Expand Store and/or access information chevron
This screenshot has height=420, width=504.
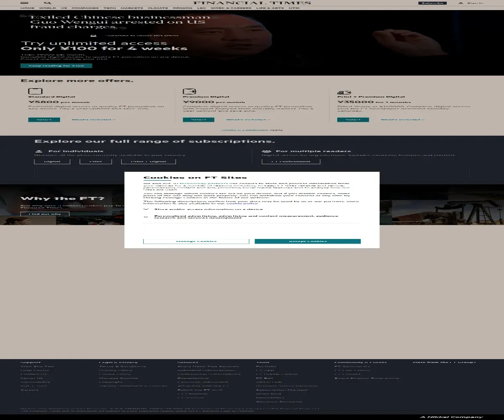coord(146,209)
